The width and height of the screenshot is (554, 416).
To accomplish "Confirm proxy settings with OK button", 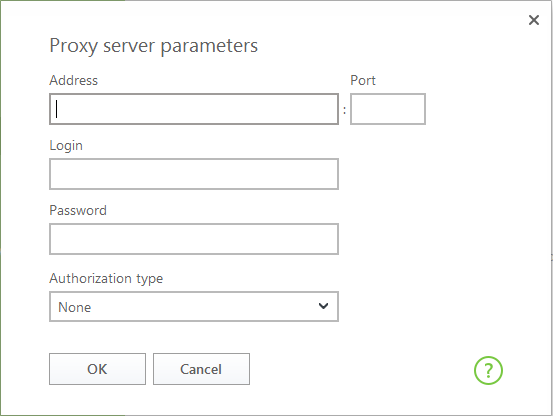I will 97,369.
